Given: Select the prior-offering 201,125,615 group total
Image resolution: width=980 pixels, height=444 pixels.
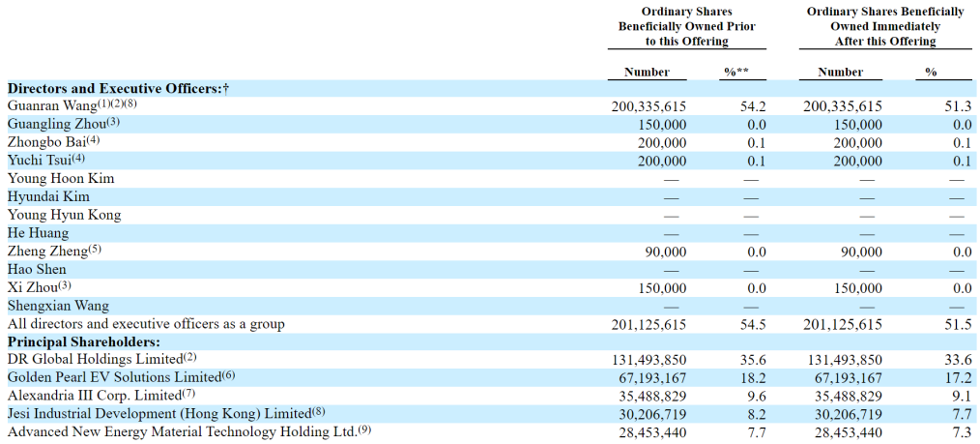Looking at the screenshot, I should click(649, 325).
